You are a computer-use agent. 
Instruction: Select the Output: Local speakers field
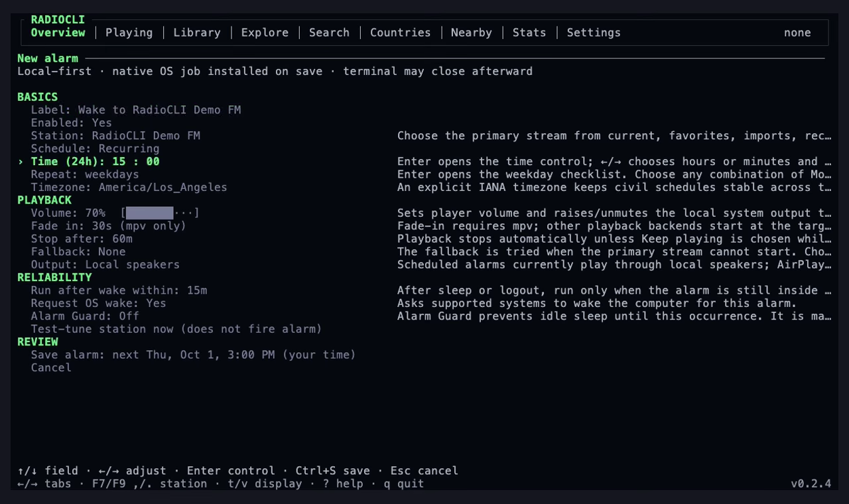105,265
